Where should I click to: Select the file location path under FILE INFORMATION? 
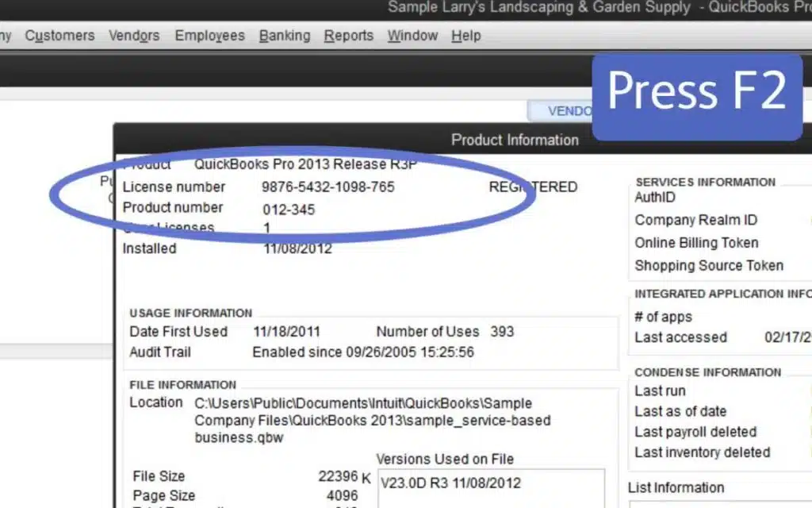click(373, 421)
